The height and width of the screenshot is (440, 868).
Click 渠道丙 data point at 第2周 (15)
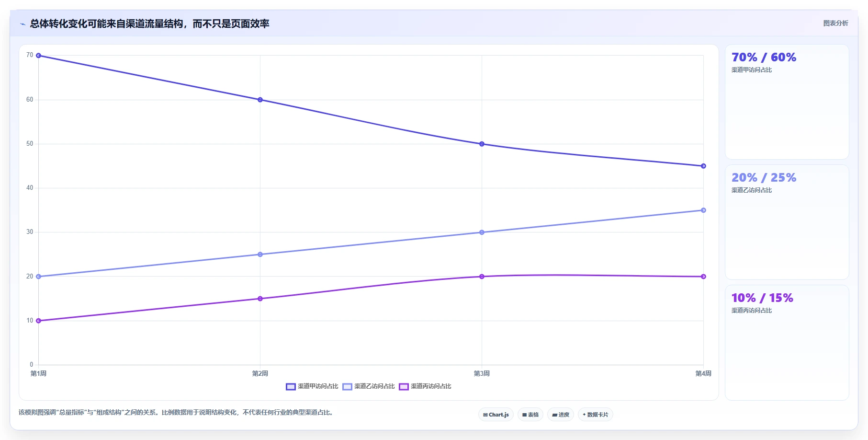tap(260, 299)
